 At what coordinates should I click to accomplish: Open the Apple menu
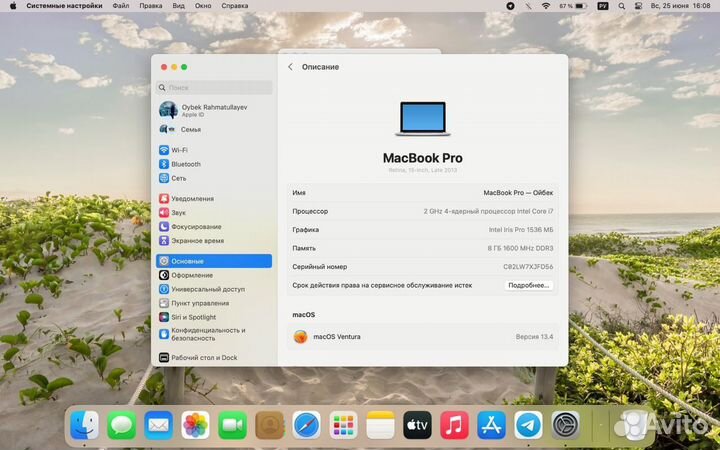pyautogui.click(x=13, y=6)
